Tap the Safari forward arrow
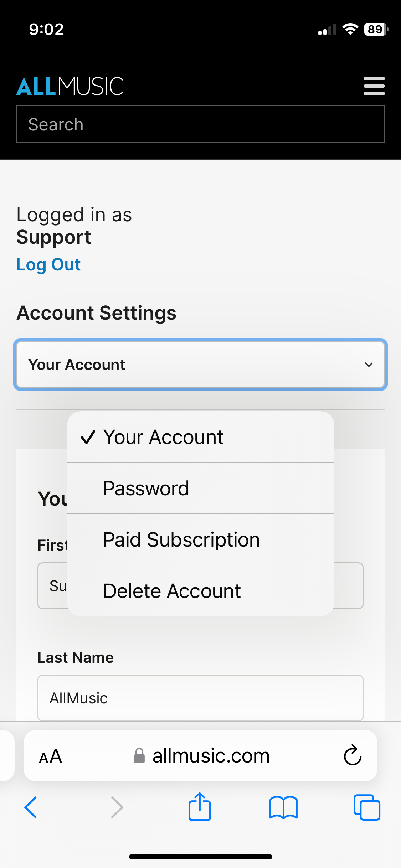This screenshot has width=401, height=868. [x=117, y=807]
